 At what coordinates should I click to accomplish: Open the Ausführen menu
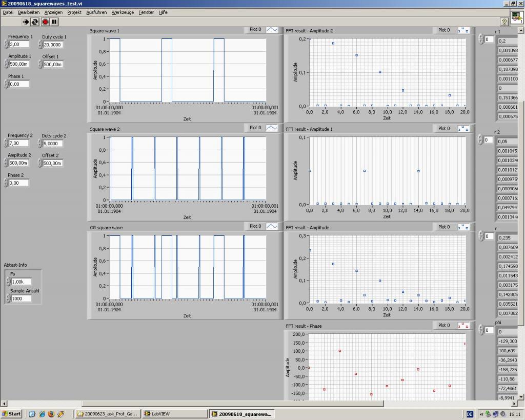click(96, 12)
